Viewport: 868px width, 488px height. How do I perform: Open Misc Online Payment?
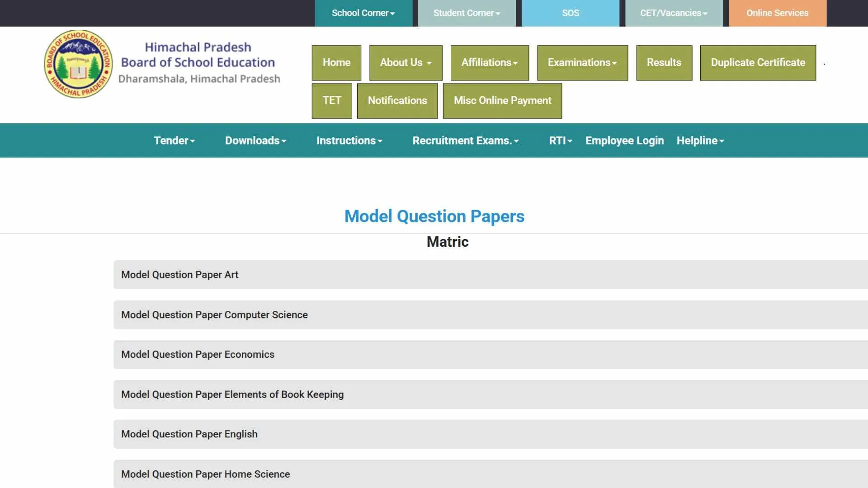pyautogui.click(x=502, y=101)
